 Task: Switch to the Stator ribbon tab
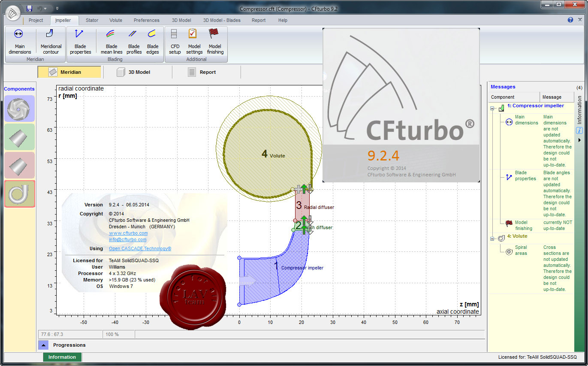coord(92,20)
